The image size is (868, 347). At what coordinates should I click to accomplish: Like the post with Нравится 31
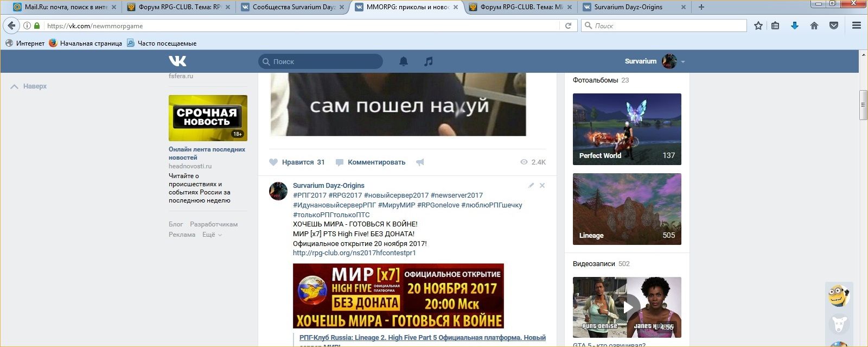297,162
